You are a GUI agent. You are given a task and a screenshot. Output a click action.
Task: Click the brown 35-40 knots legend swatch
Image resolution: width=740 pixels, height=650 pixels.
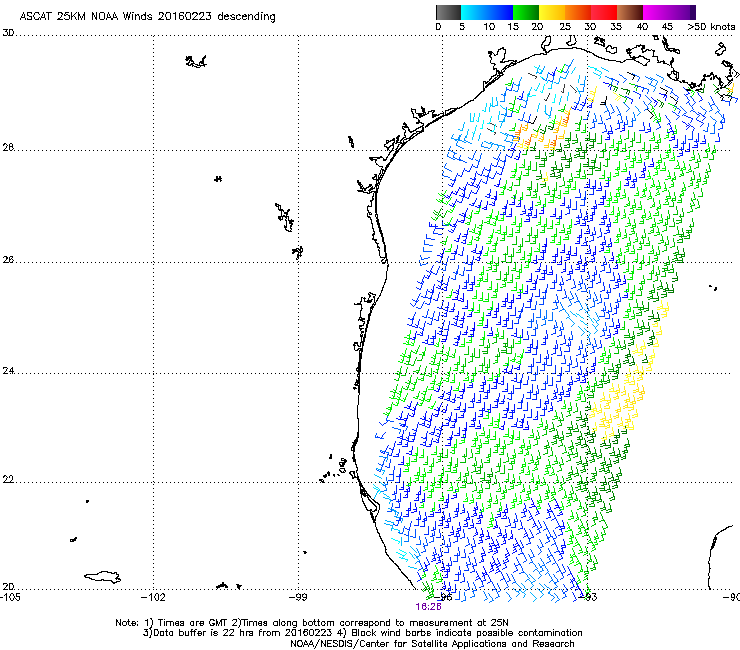pyautogui.click(x=630, y=12)
